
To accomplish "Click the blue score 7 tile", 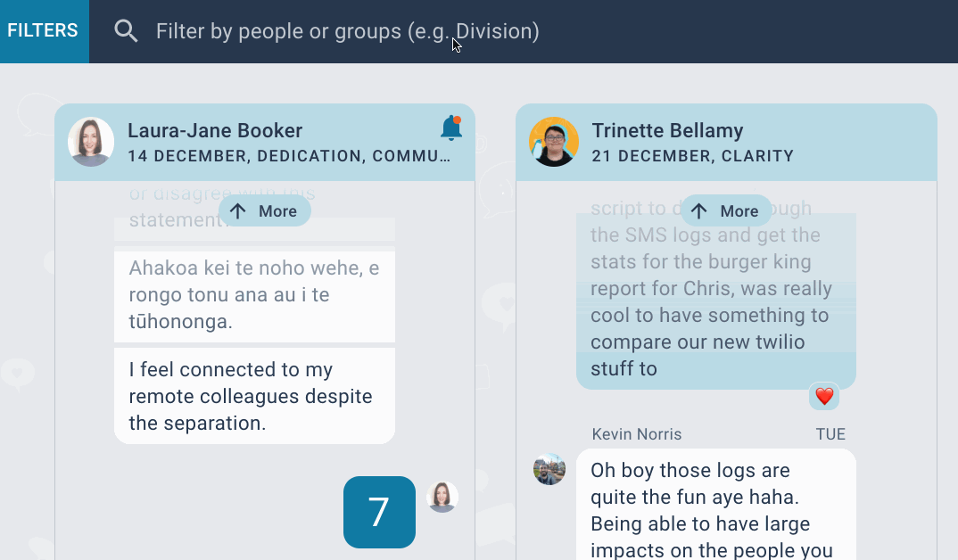I will click(x=379, y=512).
